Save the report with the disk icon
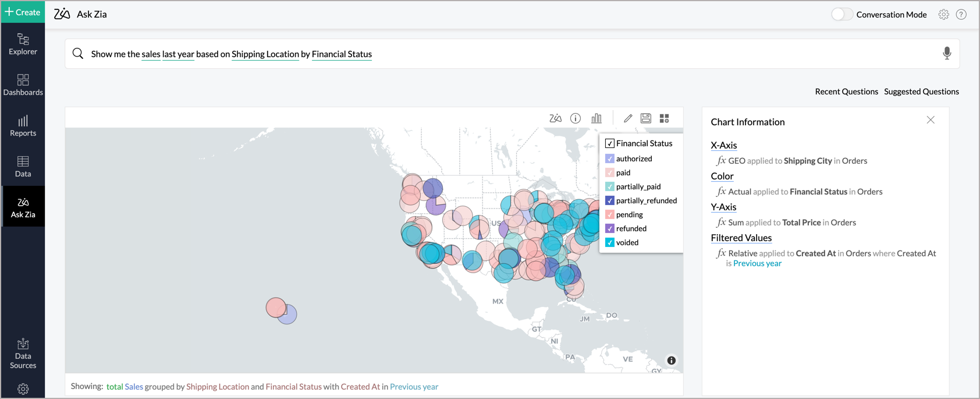Screen dimensions: 980x399 (x=646, y=118)
